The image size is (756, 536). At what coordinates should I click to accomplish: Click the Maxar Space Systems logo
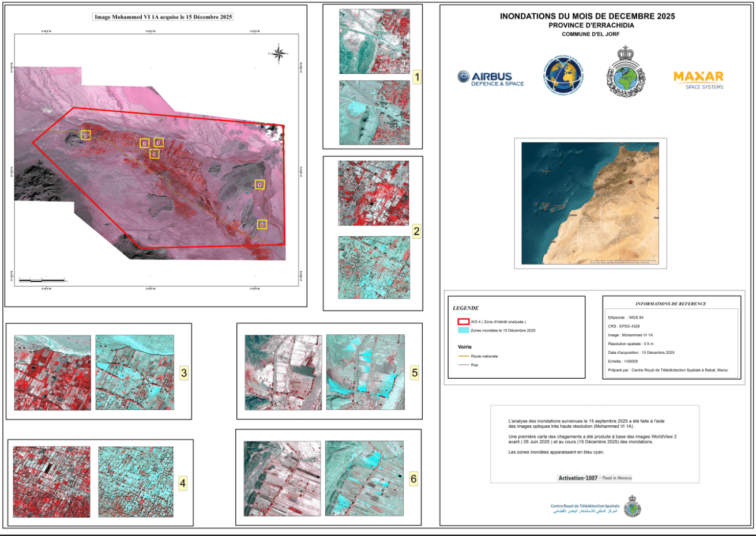(x=698, y=80)
